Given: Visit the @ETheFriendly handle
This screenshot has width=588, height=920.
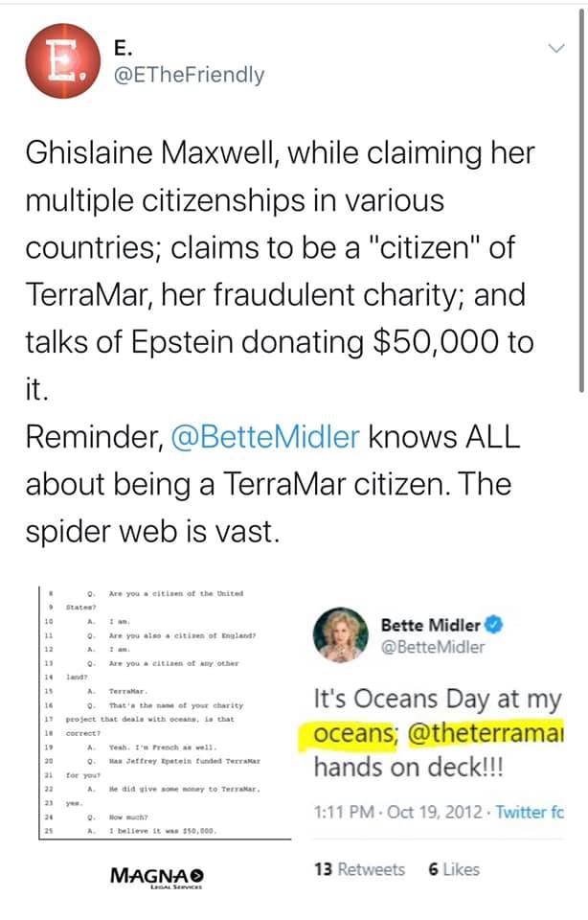Looking at the screenshot, I should coord(189,74).
